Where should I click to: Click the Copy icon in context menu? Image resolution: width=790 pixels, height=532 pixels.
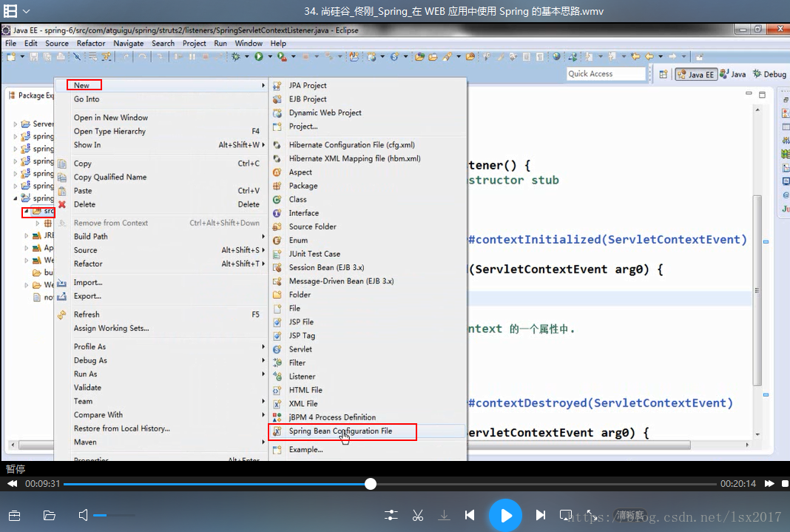pyautogui.click(x=62, y=164)
